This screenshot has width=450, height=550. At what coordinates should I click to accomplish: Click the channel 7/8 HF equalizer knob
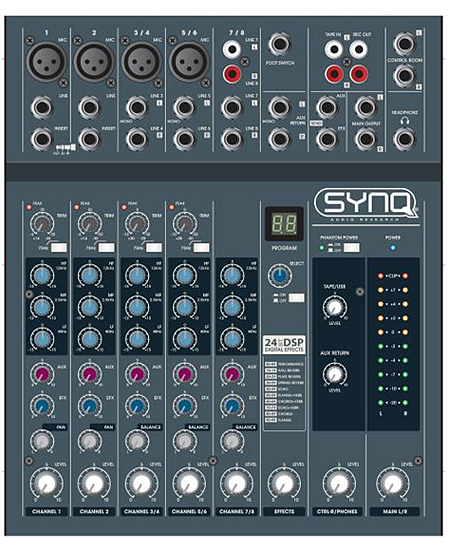pyautogui.click(x=232, y=275)
